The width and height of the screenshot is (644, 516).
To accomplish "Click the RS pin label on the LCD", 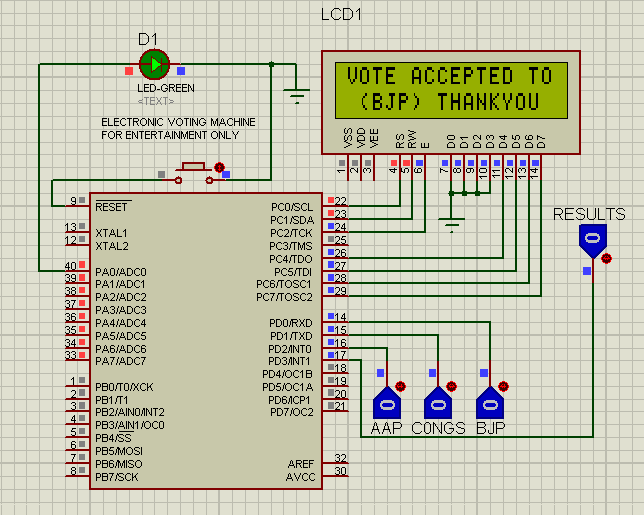I will (x=400, y=141).
